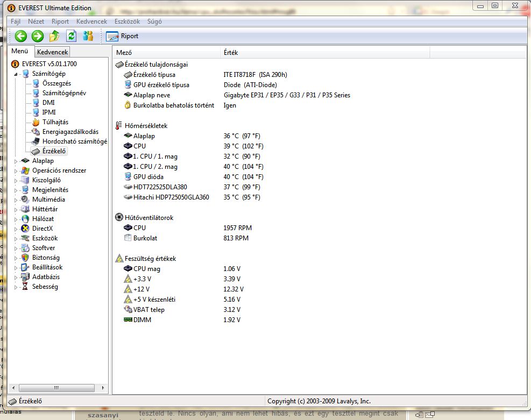Viewport: 531px width, 420px height.
Task: Open the Eszközök menu in menu bar
Action: click(x=127, y=22)
